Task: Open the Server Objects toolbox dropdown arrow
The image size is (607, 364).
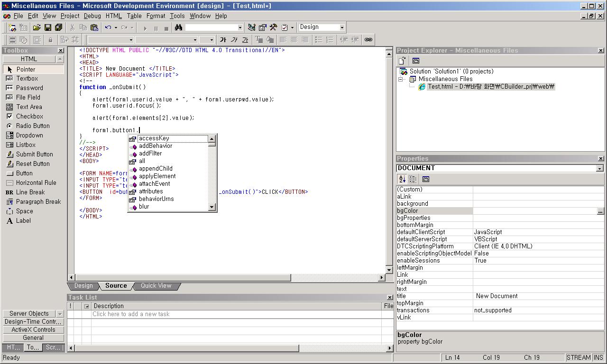Action: click(60, 314)
